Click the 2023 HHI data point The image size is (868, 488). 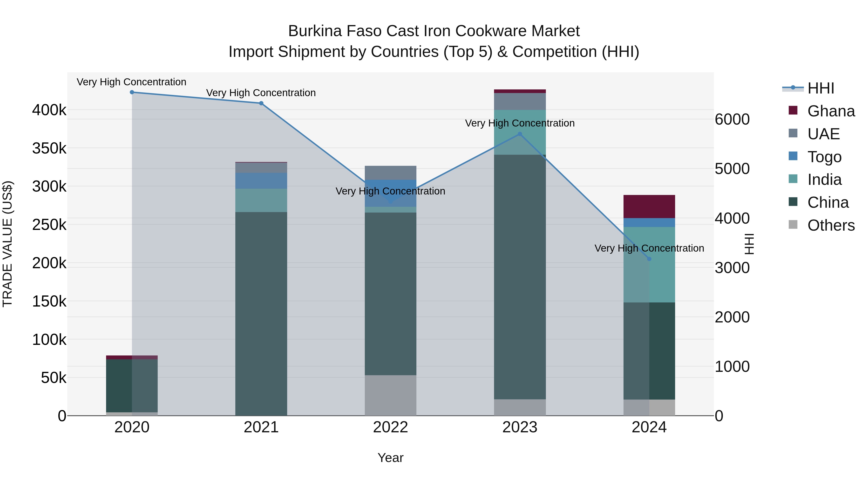pos(520,134)
